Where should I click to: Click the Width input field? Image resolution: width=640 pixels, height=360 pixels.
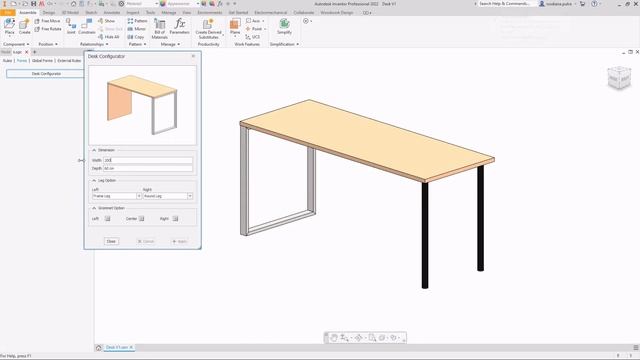(x=148, y=160)
